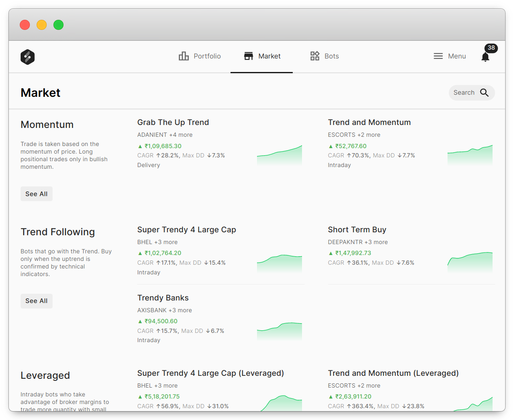Click the notification badge showing 38

click(x=491, y=48)
